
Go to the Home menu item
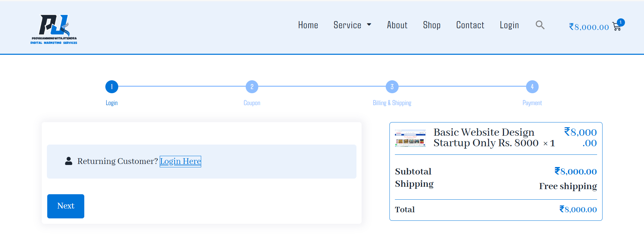[308, 25]
